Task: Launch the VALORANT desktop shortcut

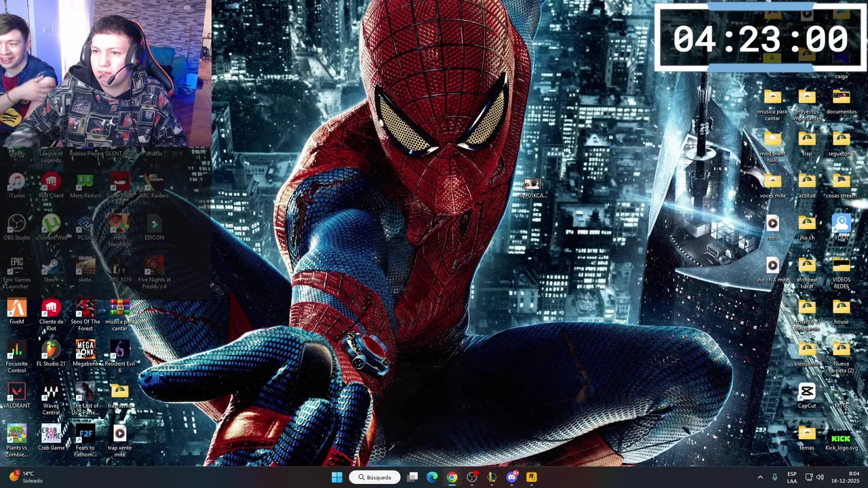Action: 16,396
